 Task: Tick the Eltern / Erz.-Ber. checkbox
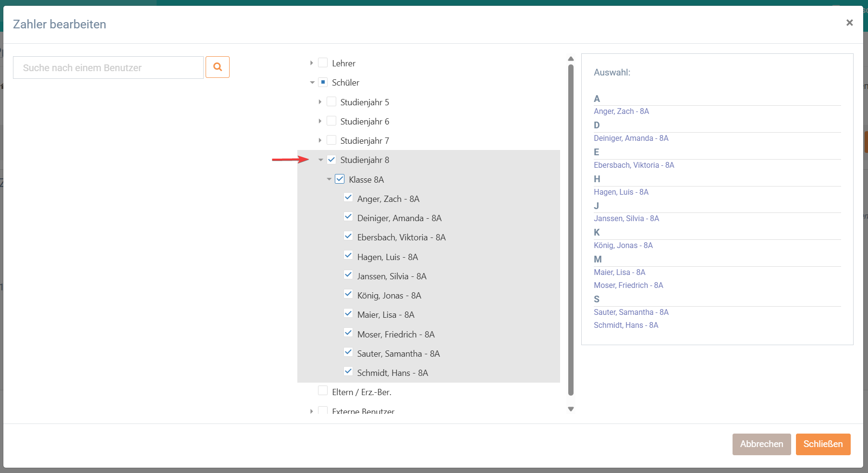tap(323, 391)
